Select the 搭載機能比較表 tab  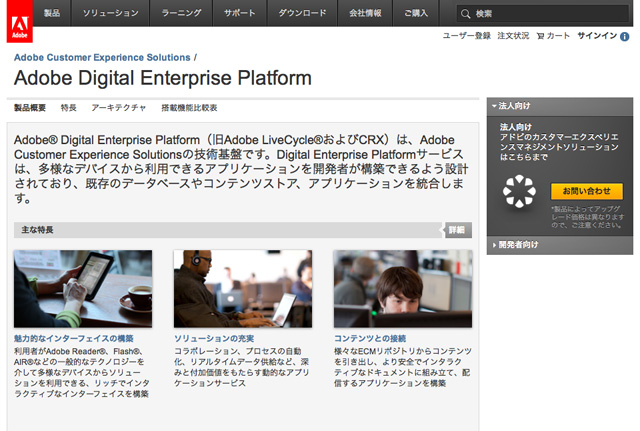click(189, 108)
